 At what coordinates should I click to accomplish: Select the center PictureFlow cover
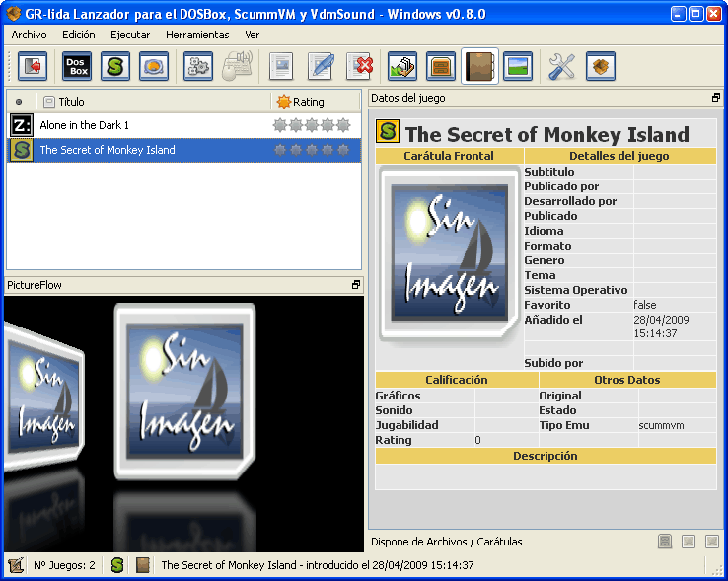[184, 392]
